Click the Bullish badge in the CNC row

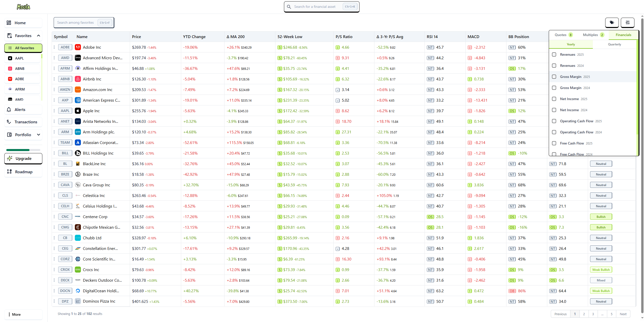[x=601, y=217]
